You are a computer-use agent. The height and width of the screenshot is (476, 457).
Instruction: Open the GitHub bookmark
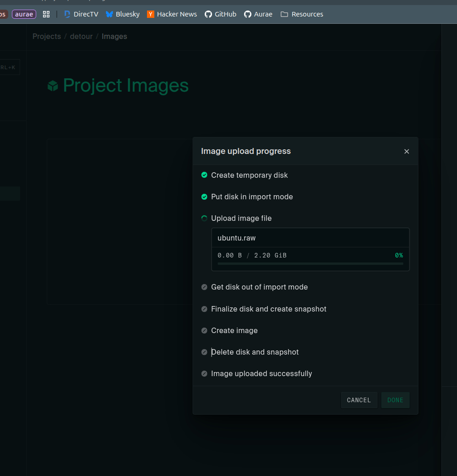220,14
